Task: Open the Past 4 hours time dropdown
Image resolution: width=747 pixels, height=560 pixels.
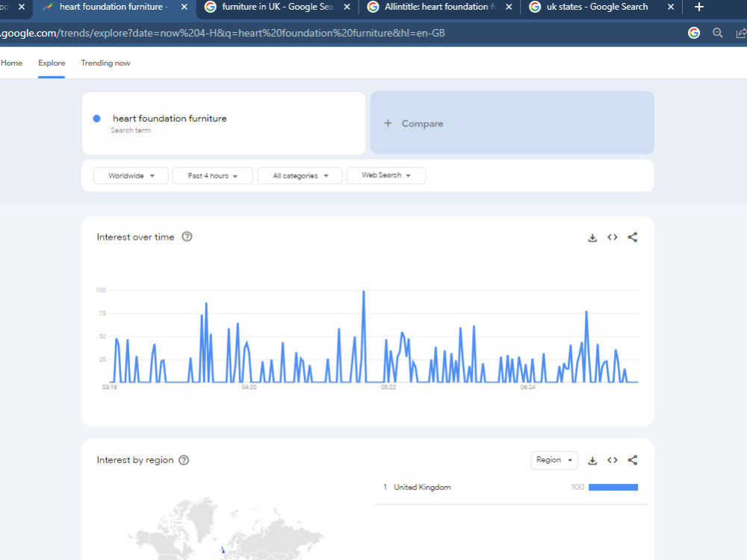Action: [x=212, y=175]
